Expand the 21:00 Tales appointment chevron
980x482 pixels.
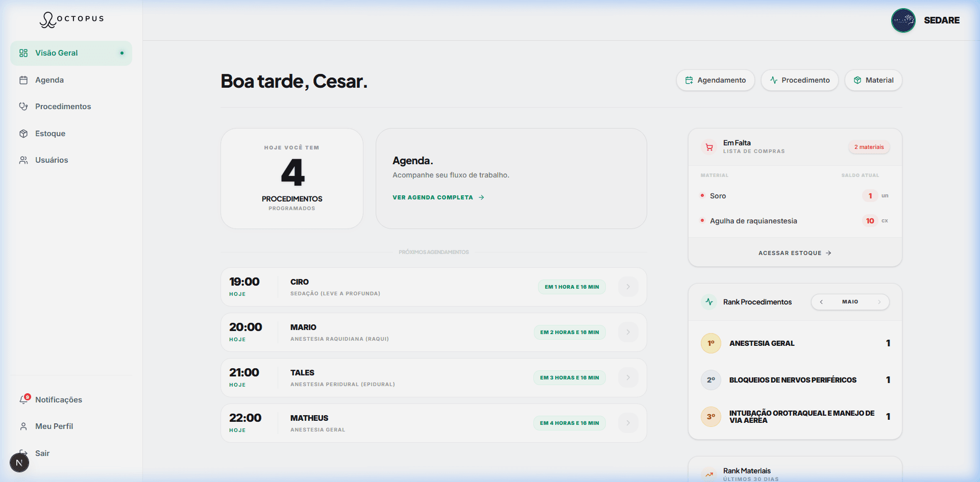click(x=628, y=377)
